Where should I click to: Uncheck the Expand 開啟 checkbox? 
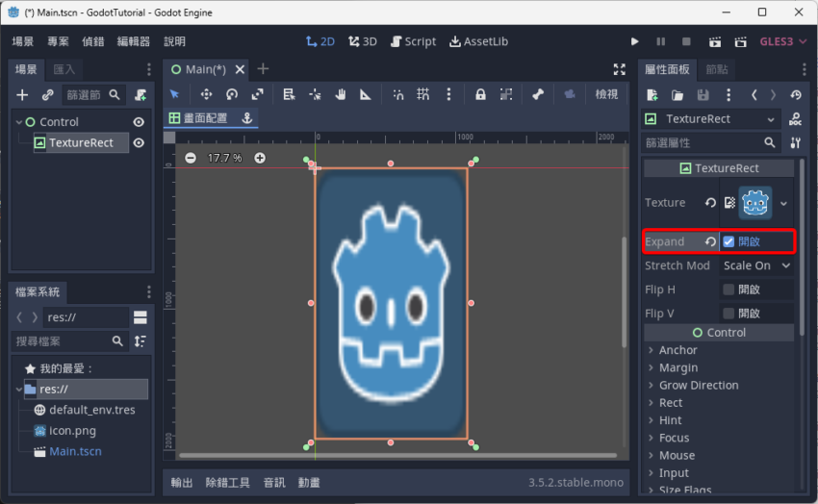(729, 241)
